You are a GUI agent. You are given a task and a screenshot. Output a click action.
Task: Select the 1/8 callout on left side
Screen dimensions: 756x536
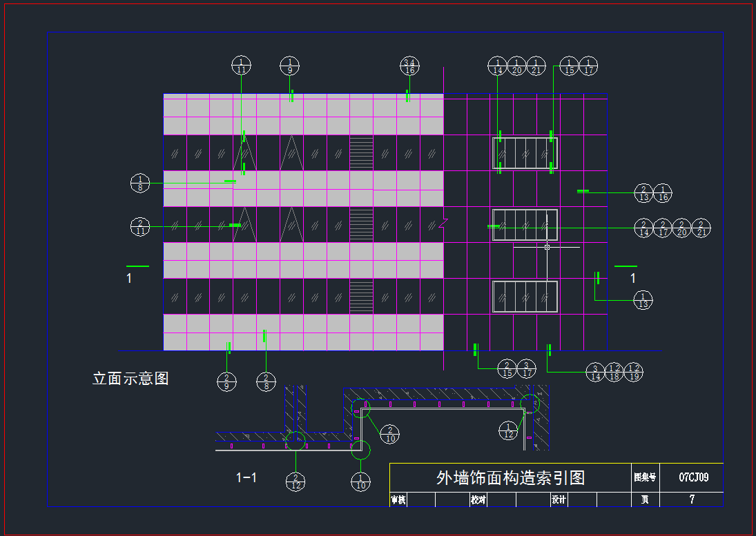point(140,183)
